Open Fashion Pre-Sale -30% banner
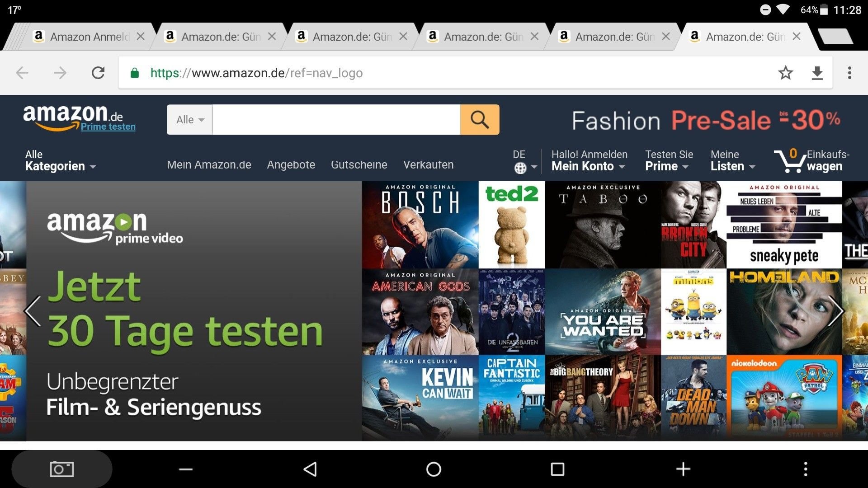The height and width of the screenshot is (488, 868). 706,121
